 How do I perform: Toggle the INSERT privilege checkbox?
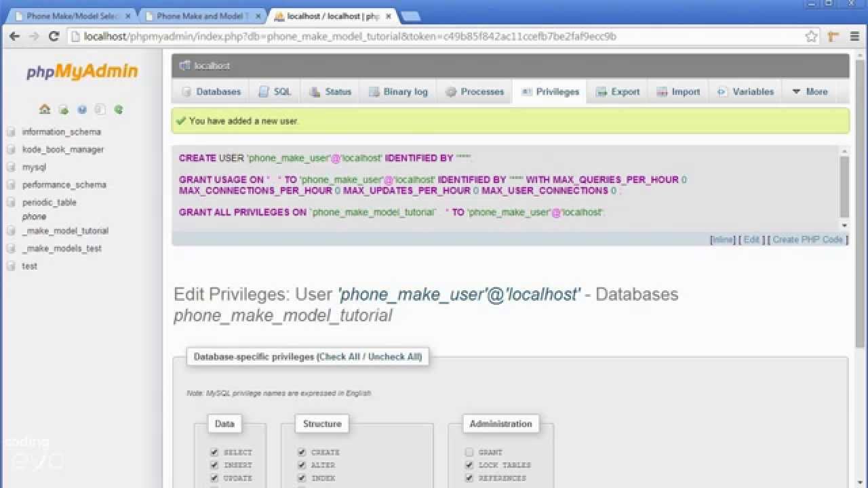[214, 465]
